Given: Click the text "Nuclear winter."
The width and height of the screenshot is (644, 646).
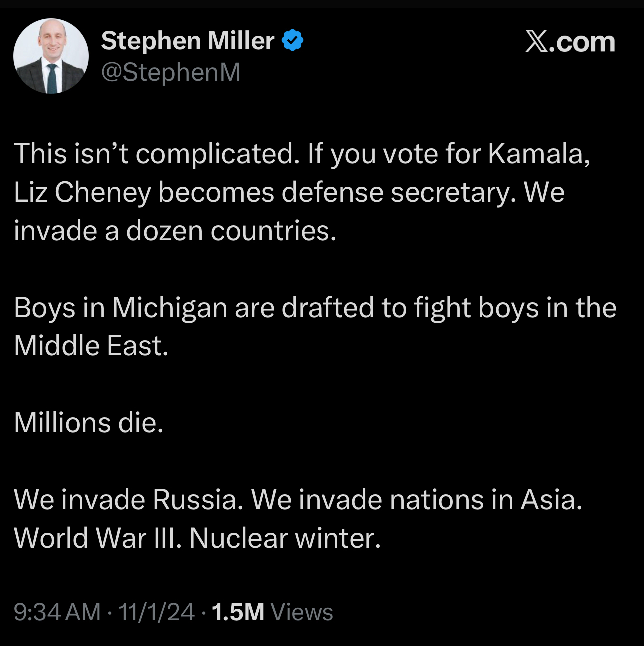Looking at the screenshot, I should (x=285, y=538).
